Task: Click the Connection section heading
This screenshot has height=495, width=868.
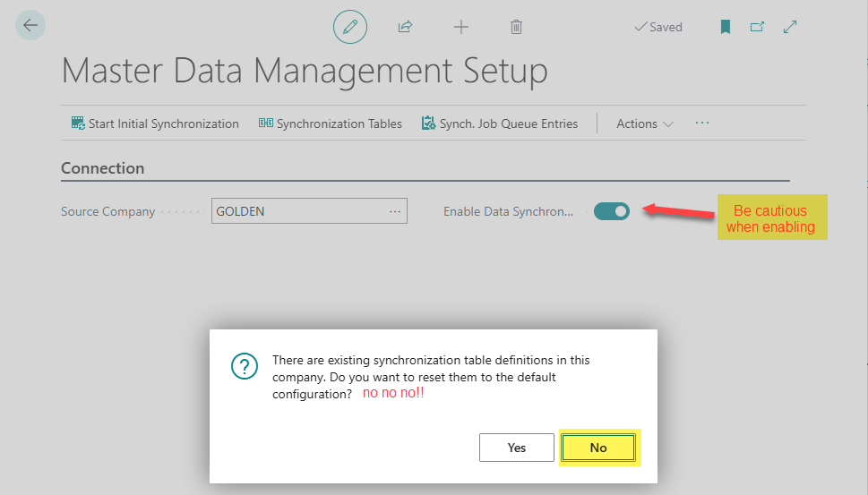Action: (x=102, y=167)
